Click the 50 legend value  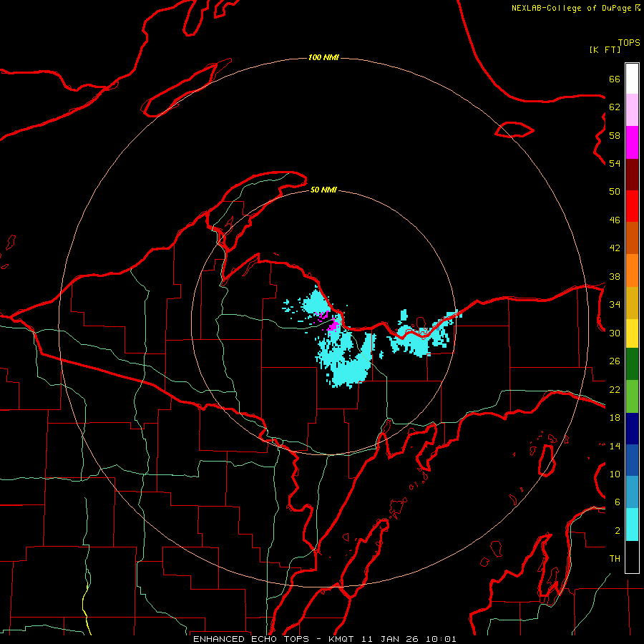point(615,192)
